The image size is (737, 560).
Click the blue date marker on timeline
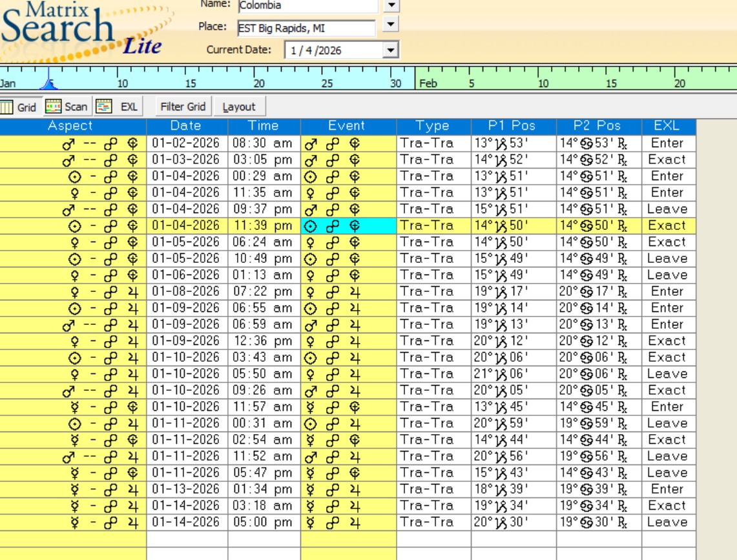pos(48,83)
